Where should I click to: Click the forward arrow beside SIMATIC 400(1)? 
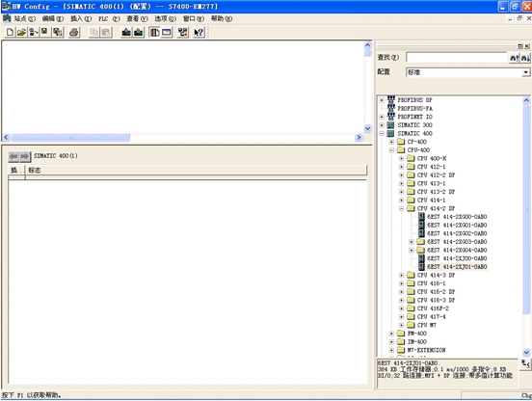click(25, 156)
